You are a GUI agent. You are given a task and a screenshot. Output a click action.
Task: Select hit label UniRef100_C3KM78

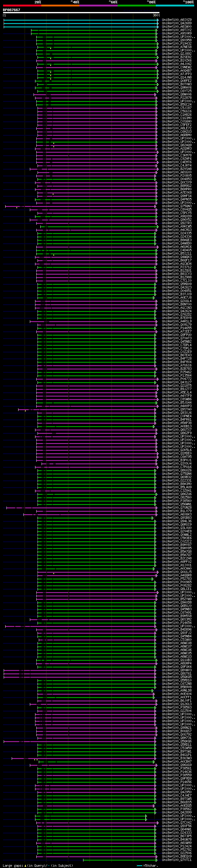coord(177,155)
